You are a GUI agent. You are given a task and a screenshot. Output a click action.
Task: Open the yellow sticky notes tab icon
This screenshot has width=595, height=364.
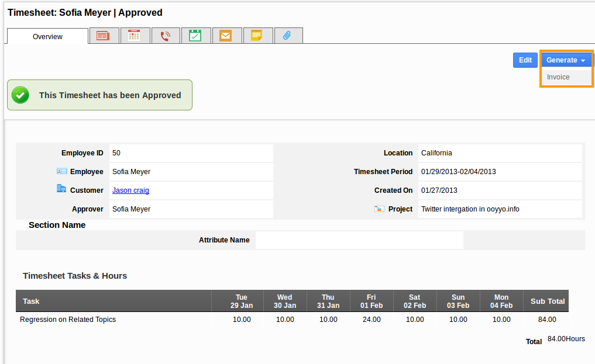point(256,36)
